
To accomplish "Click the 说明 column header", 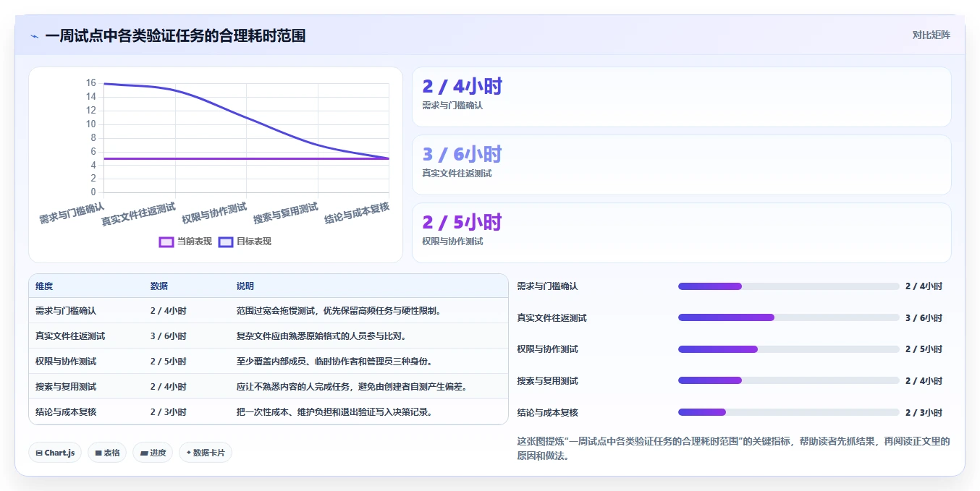I will 245,286.
